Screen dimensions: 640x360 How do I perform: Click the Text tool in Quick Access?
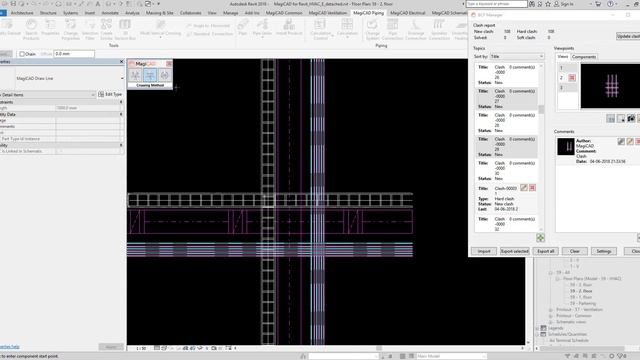98,4
